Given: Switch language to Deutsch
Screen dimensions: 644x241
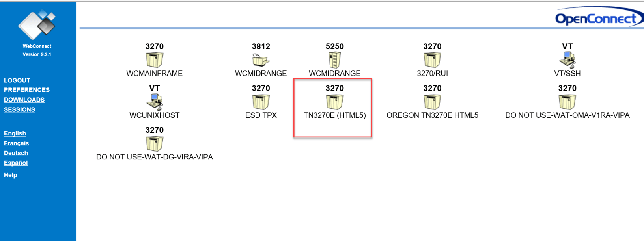Looking at the screenshot, I should click(x=16, y=153).
